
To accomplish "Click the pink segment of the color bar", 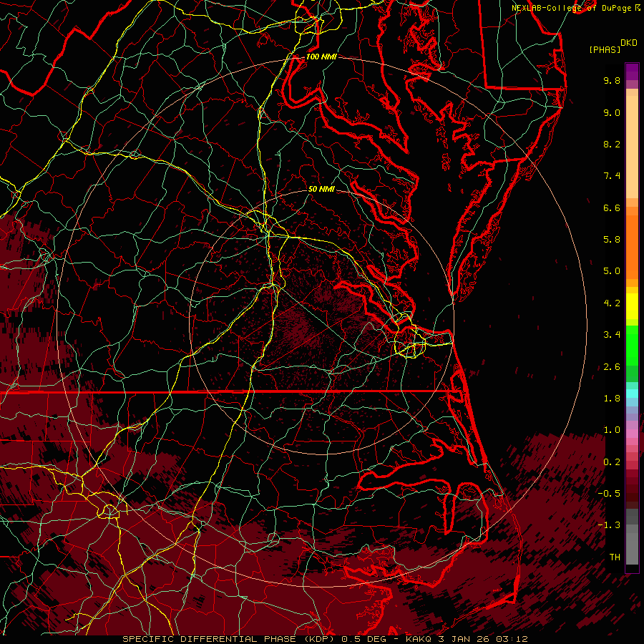I will pos(632,434).
